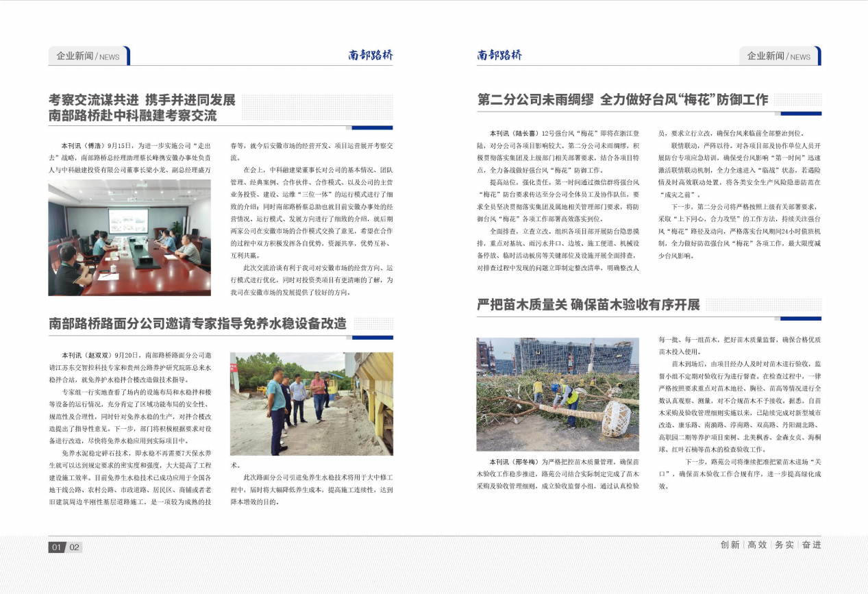
Task: Click paragraph starting 下一步，第二分公司将严格按照
Action: (x=740, y=231)
